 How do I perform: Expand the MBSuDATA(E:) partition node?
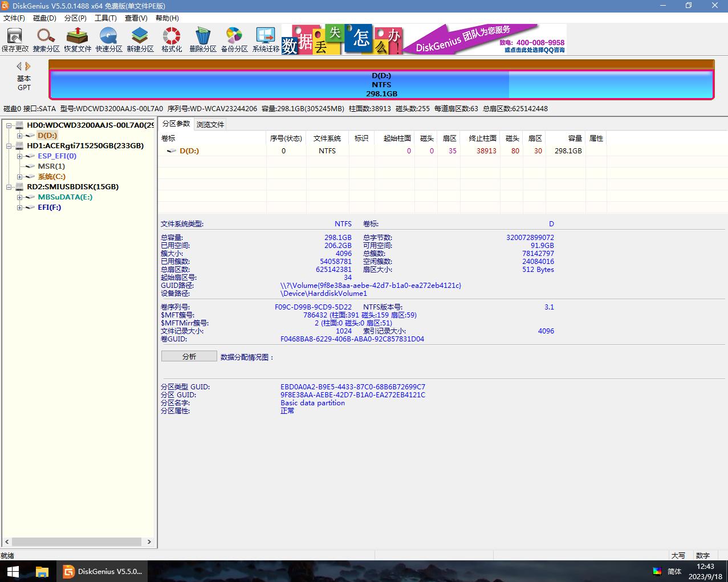pos(20,197)
